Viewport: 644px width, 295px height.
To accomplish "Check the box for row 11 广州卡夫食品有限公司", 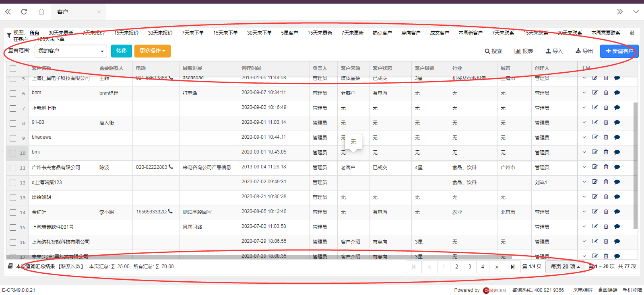I will point(13,168).
